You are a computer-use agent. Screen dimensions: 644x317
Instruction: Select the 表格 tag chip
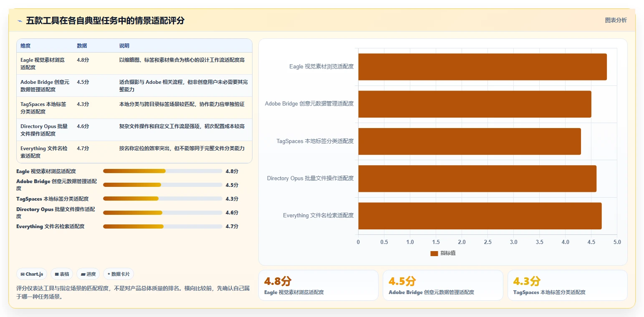[62, 274]
